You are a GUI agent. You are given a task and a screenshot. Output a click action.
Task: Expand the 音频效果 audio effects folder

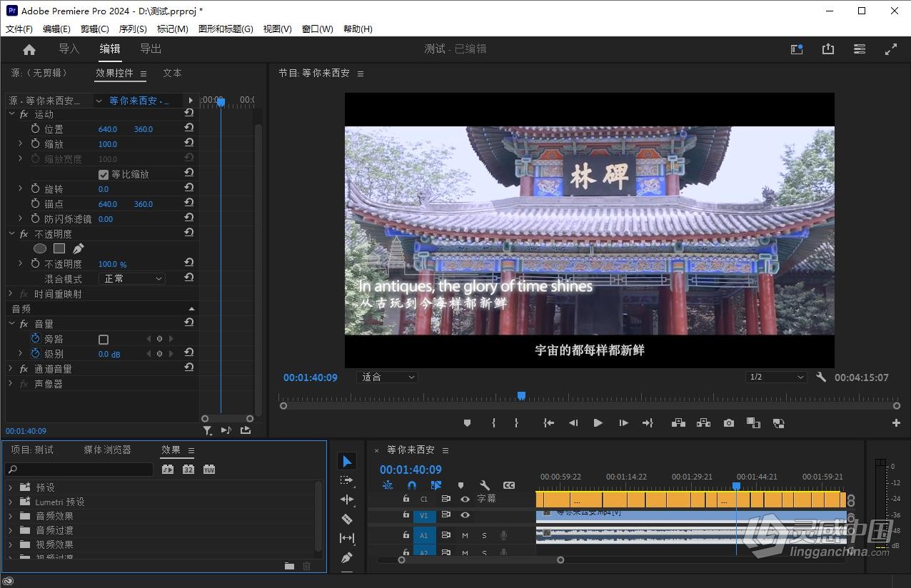(11, 516)
